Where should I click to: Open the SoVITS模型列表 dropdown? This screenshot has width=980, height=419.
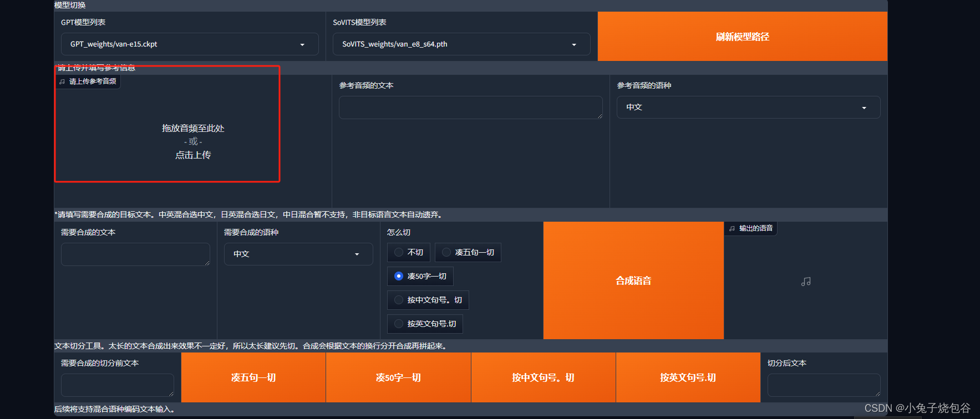pos(461,44)
